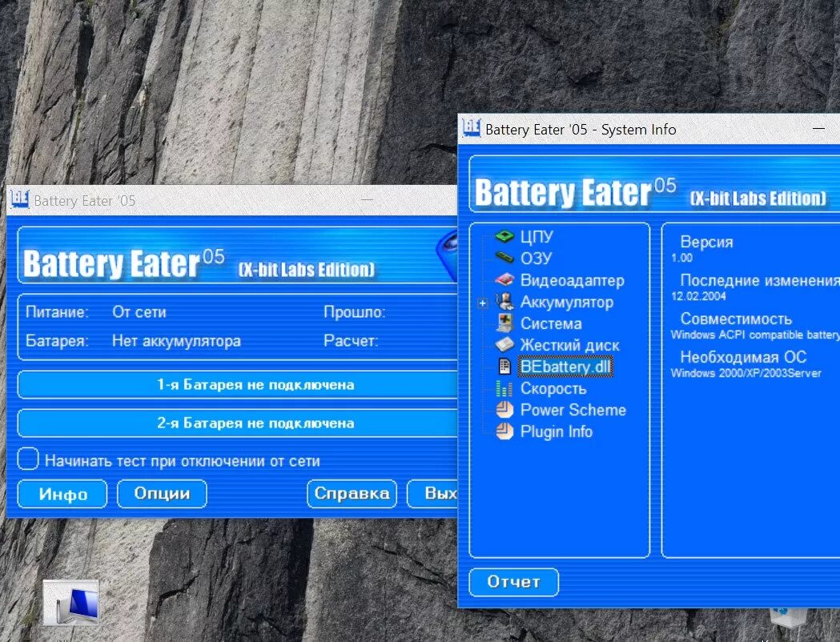Select Жесткий диск in the tree
Screen dimensions: 840x642
coord(569,345)
